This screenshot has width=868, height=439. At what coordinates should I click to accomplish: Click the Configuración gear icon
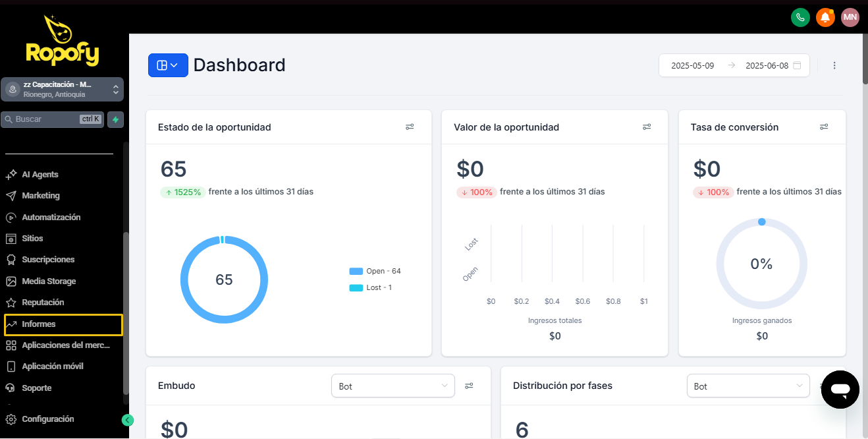click(x=11, y=419)
